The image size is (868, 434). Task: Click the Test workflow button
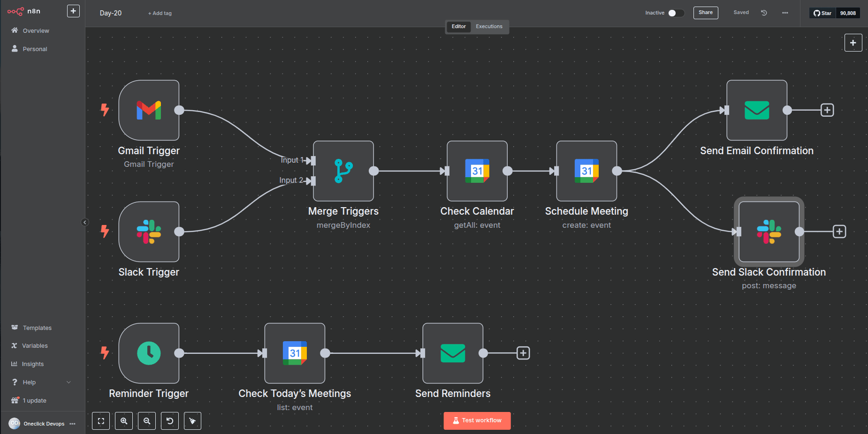[x=477, y=421]
